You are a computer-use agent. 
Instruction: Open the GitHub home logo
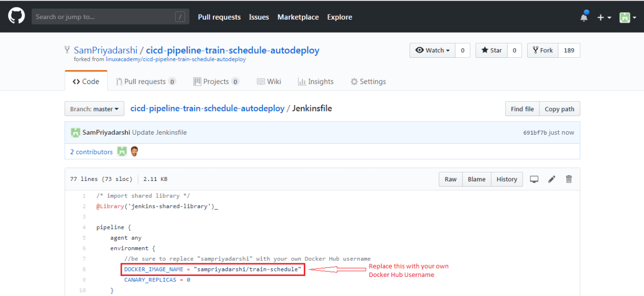pyautogui.click(x=17, y=17)
